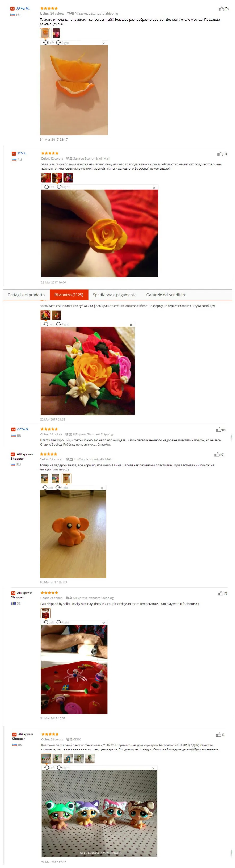Open the Dettagli del prodotto tab

coord(26,295)
